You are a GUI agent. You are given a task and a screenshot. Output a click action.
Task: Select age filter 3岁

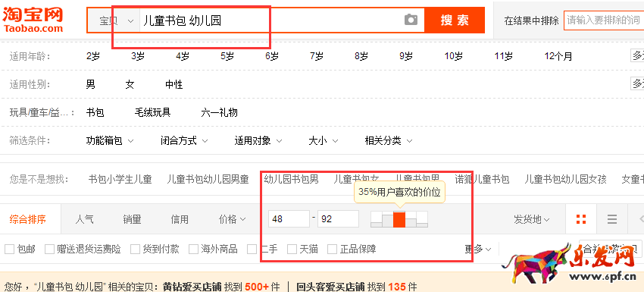138,56
